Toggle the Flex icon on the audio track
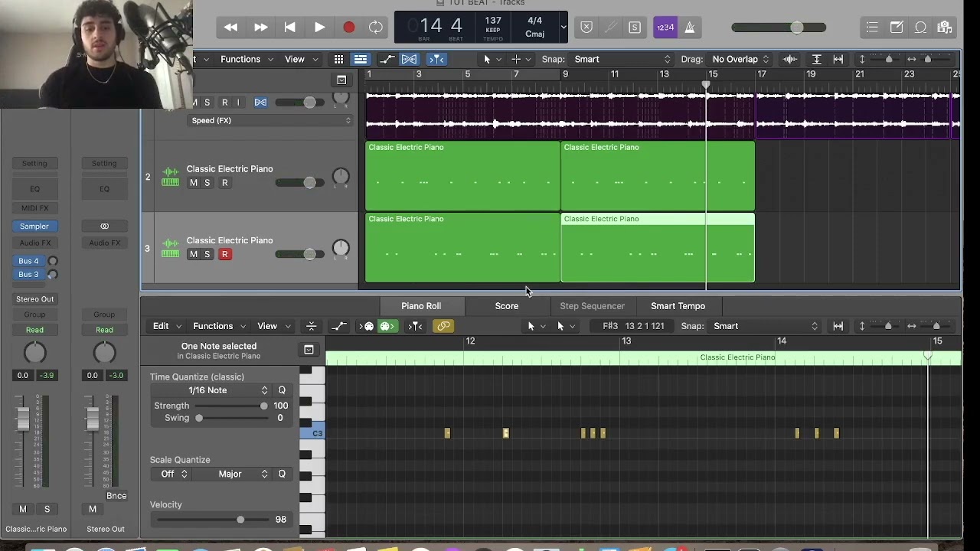 [x=260, y=103]
